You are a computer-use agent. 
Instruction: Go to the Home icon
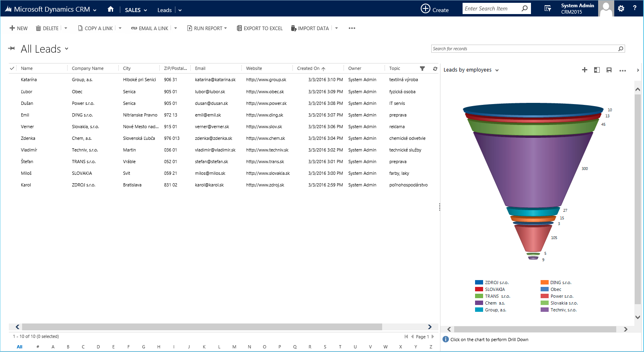pyautogui.click(x=111, y=9)
